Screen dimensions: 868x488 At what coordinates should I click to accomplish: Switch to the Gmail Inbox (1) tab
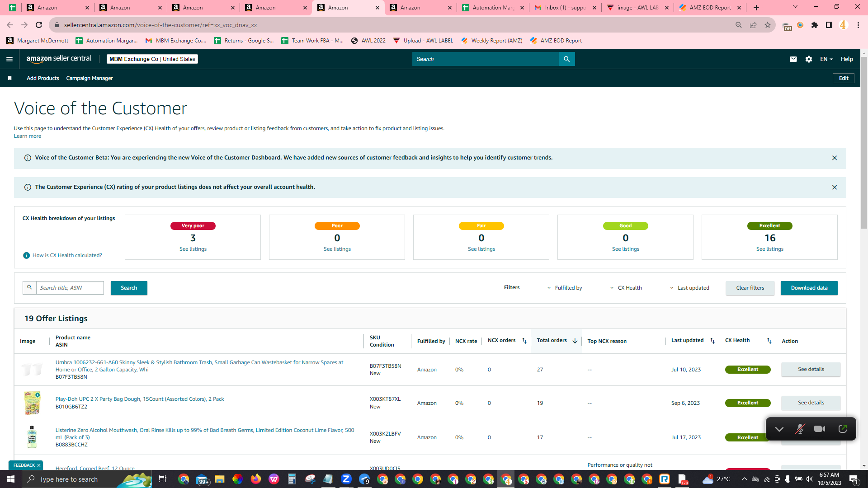pos(565,8)
